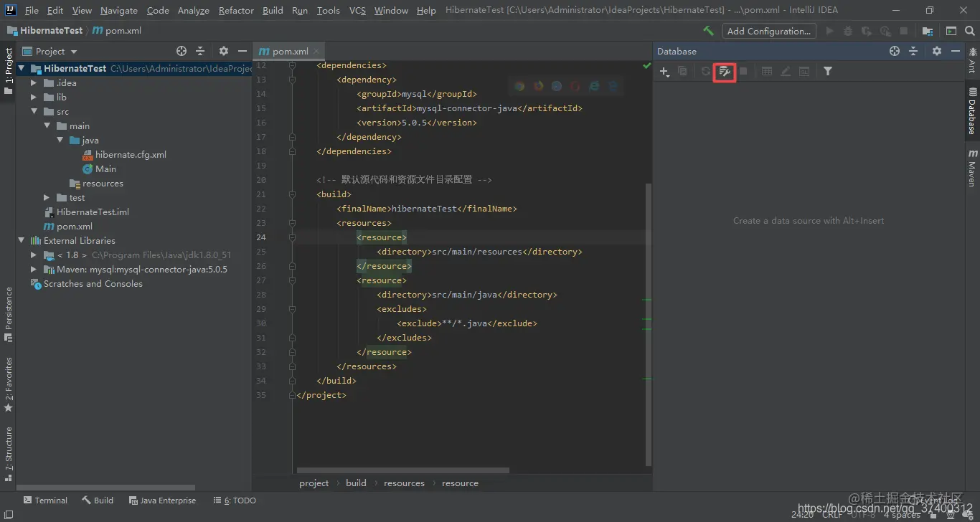Open the Build tool window

click(98, 500)
